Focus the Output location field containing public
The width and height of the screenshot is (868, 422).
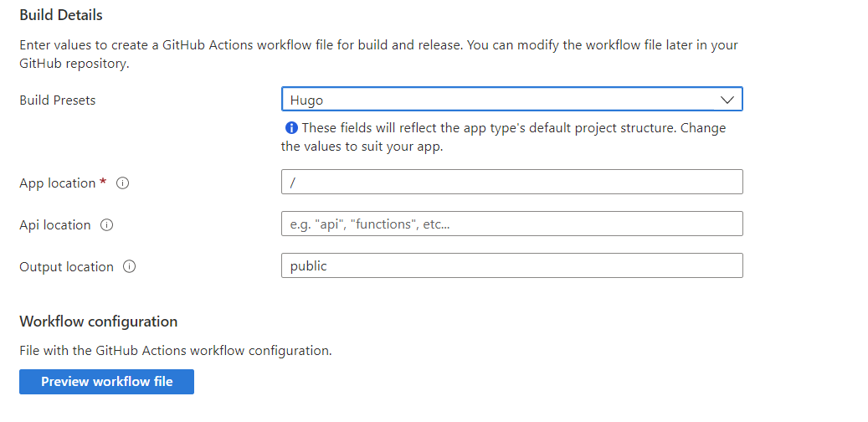tap(511, 265)
